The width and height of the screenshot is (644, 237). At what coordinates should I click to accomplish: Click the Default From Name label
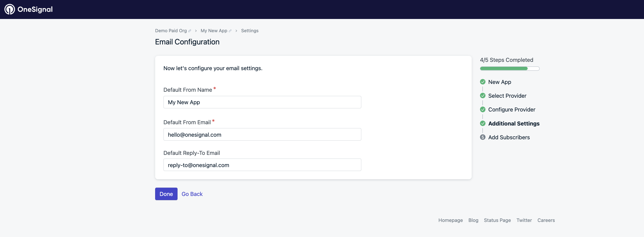pyautogui.click(x=188, y=90)
